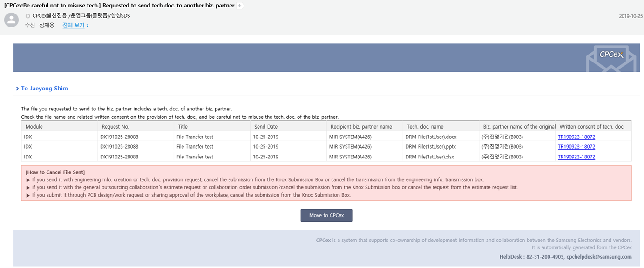Screen dimensions: 644x268
Task: Open consent link TR190923-18072 for pptx row
Action: click(576, 147)
